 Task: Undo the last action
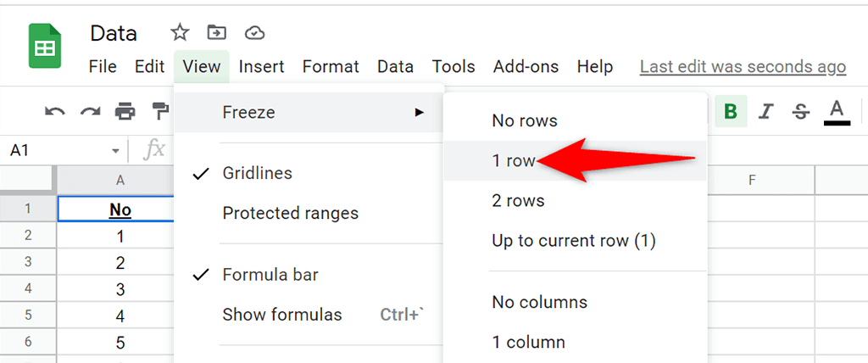tap(54, 112)
